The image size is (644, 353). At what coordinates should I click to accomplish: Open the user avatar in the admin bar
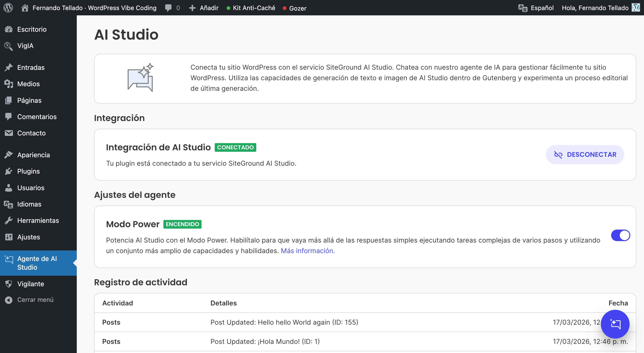[x=636, y=8]
